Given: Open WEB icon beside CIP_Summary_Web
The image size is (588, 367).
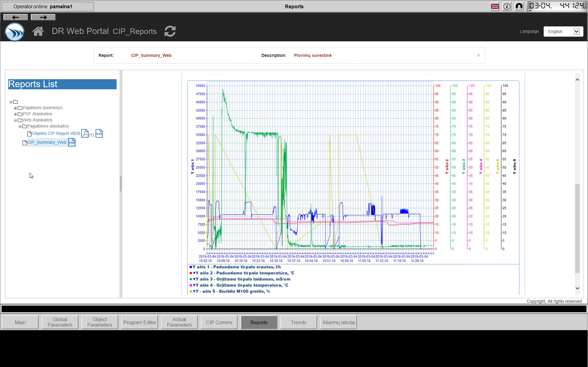Looking at the screenshot, I should [x=72, y=142].
